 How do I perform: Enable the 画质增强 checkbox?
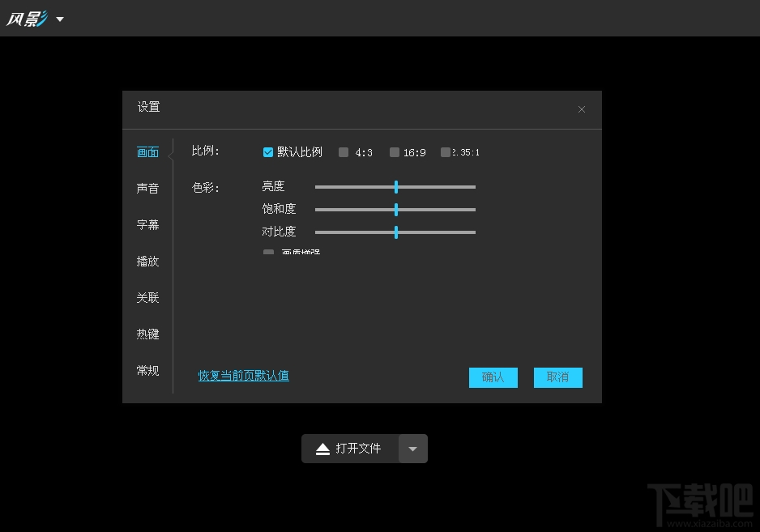267,252
